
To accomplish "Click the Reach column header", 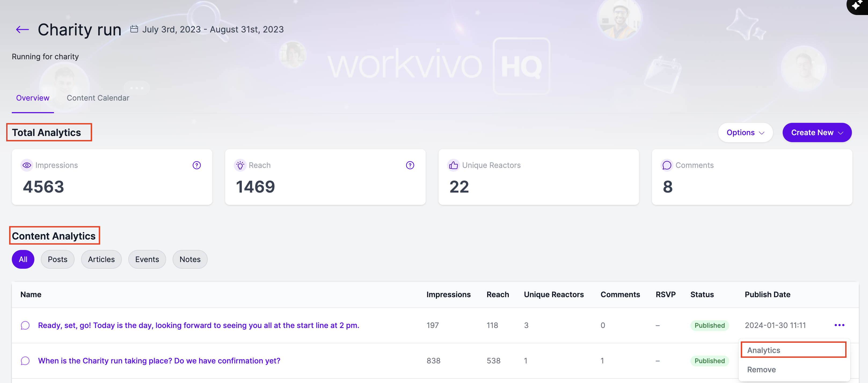I will coord(498,294).
